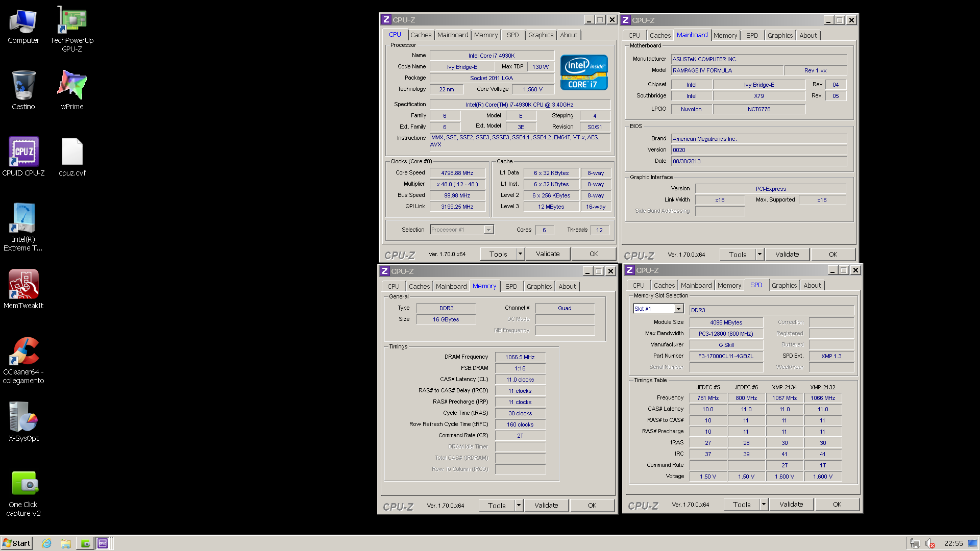Launch CPUID CPU-Z desktop shortcut
Image resolution: width=980 pixels, height=551 pixels.
(23, 157)
